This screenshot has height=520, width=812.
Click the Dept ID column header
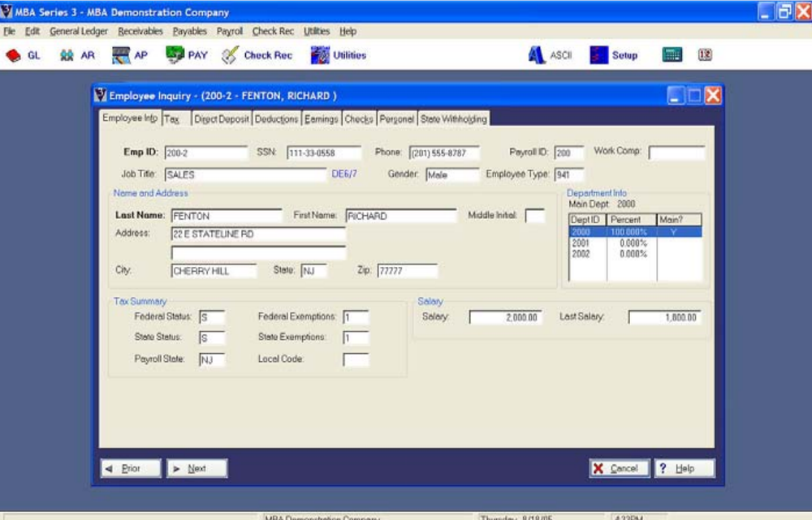pyautogui.click(x=587, y=219)
